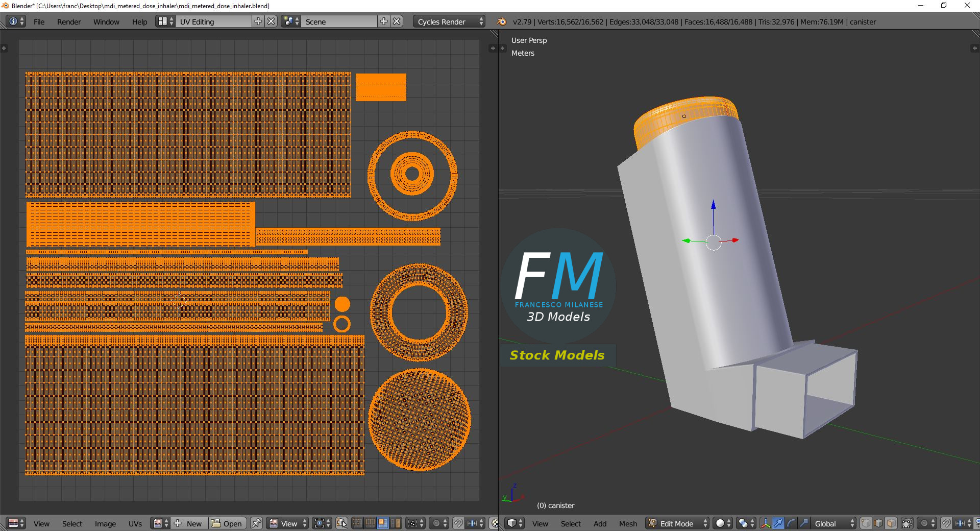The image size is (980, 531).
Task: Click the add new scene plus icon
Action: (x=384, y=21)
